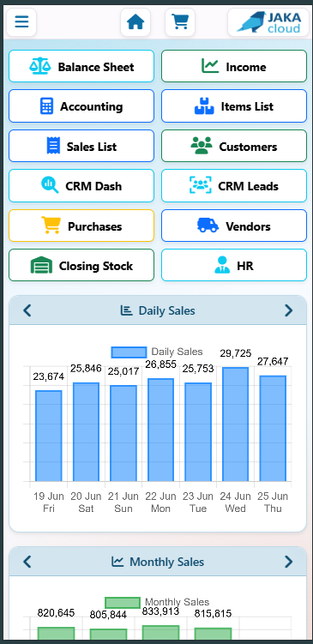Click the JAKA cloud logo
This screenshot has height=644, width=313.
(268, 21)
